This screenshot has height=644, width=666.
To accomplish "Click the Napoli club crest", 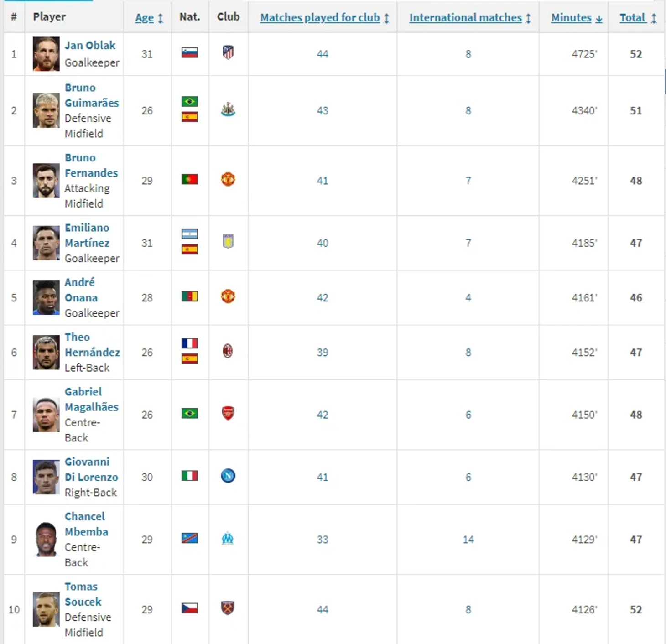I will click(228, 476).
